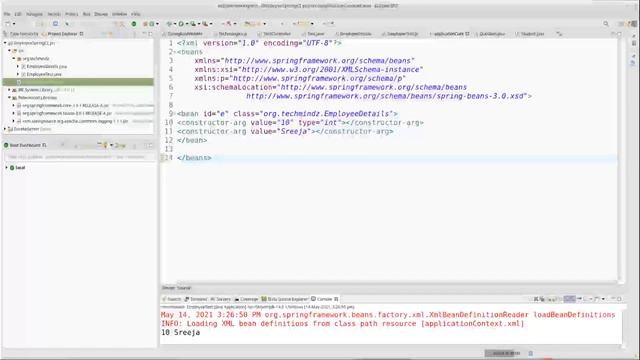Screen dimensions: 640x360
Task: Click the Type Hierarchy tab
Action: coord(21,34)
